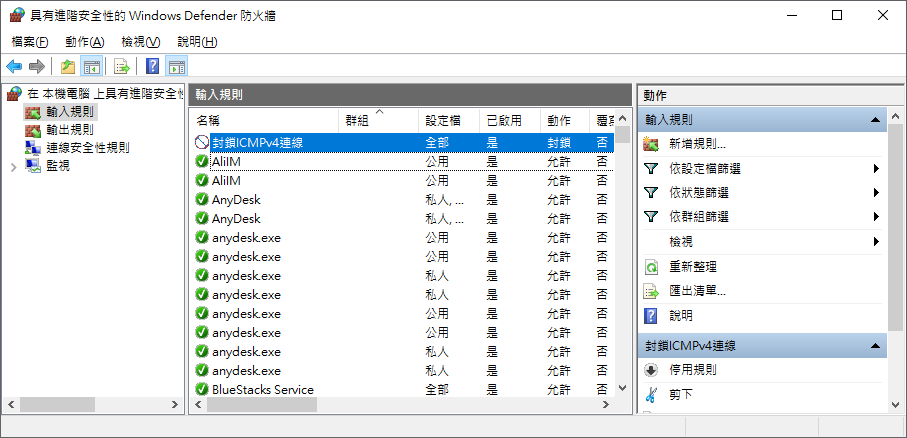Screen dimensions: 907x438
Task: Click the funnel icon beside 依群組篩選
Action: (x=651, y=217)
